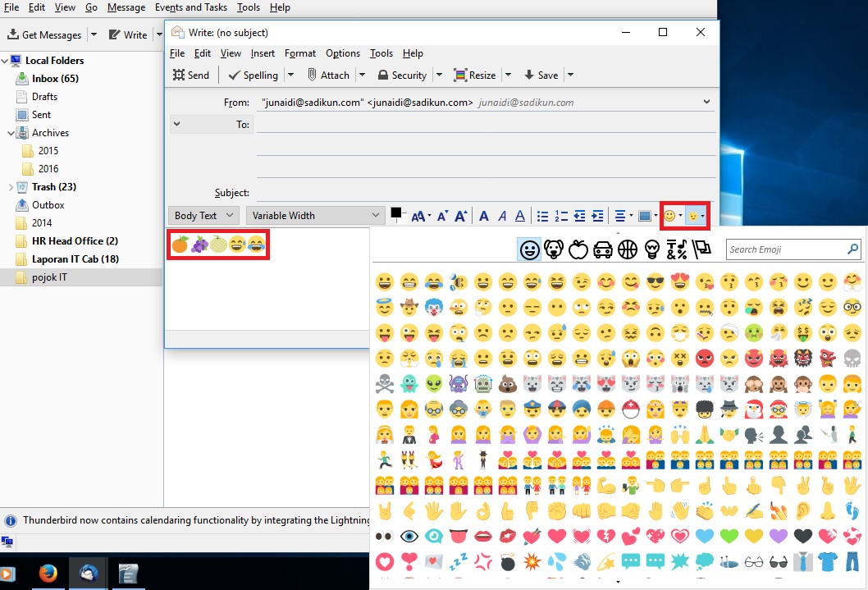
Task: Make the font size smaller
Action: [442, 216]
